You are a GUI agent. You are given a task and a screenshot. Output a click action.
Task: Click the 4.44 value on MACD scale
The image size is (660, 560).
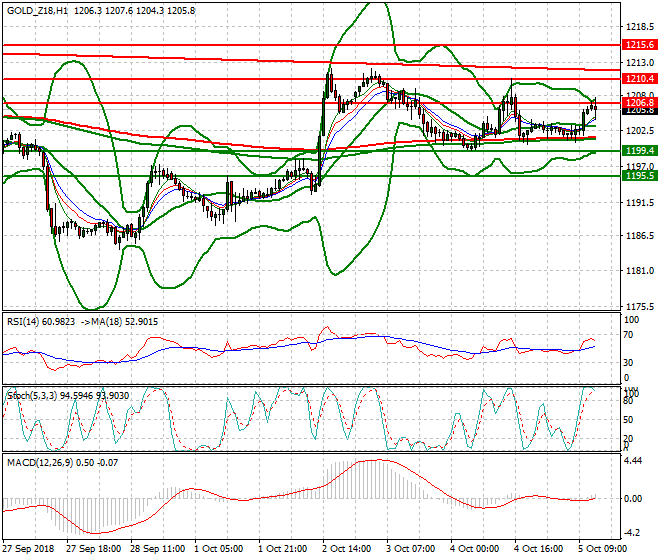point(633,461)
